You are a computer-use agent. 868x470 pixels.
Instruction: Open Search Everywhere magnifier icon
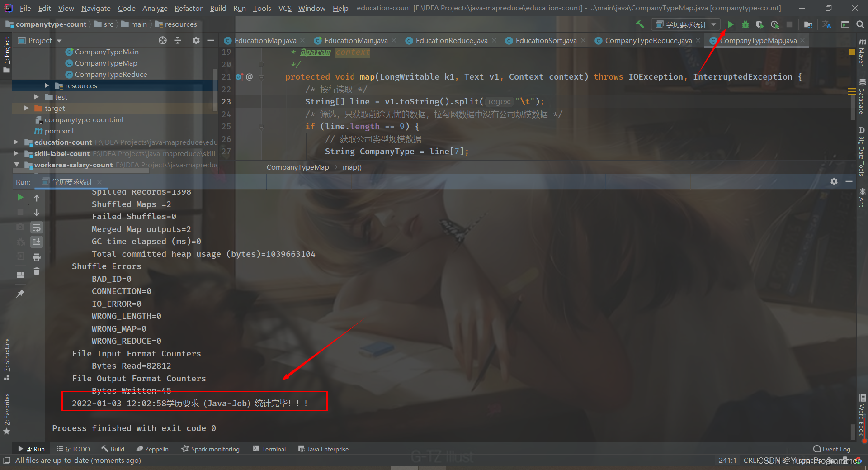(x=860, y=24)
